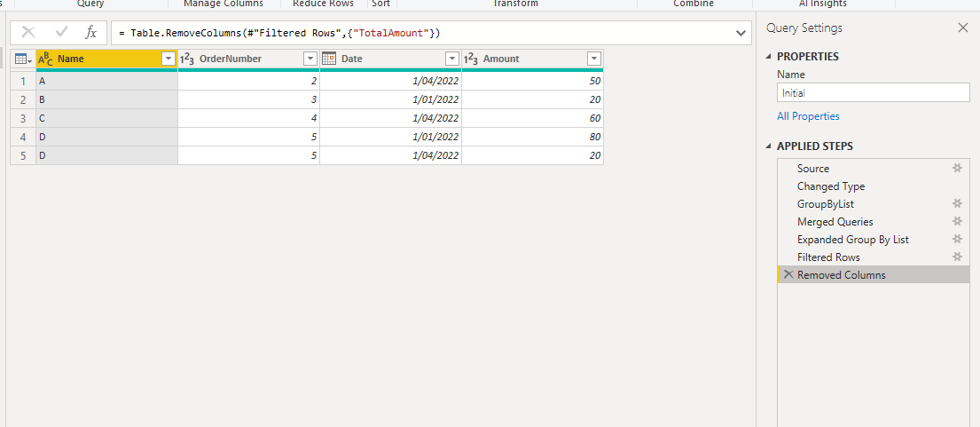Click the OrderNumber cell with value 2
980x427 pixels.
(248, 82)
